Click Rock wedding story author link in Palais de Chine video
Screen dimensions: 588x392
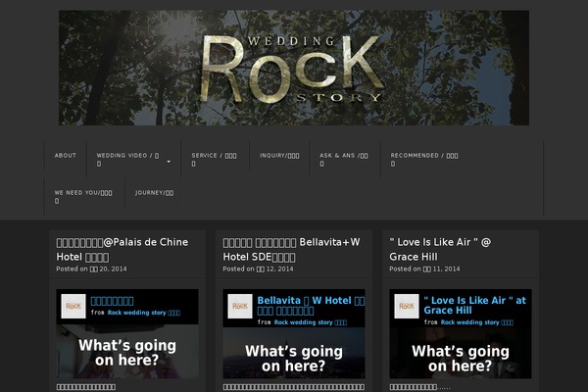pyautogui.click(x=144, y=313)
